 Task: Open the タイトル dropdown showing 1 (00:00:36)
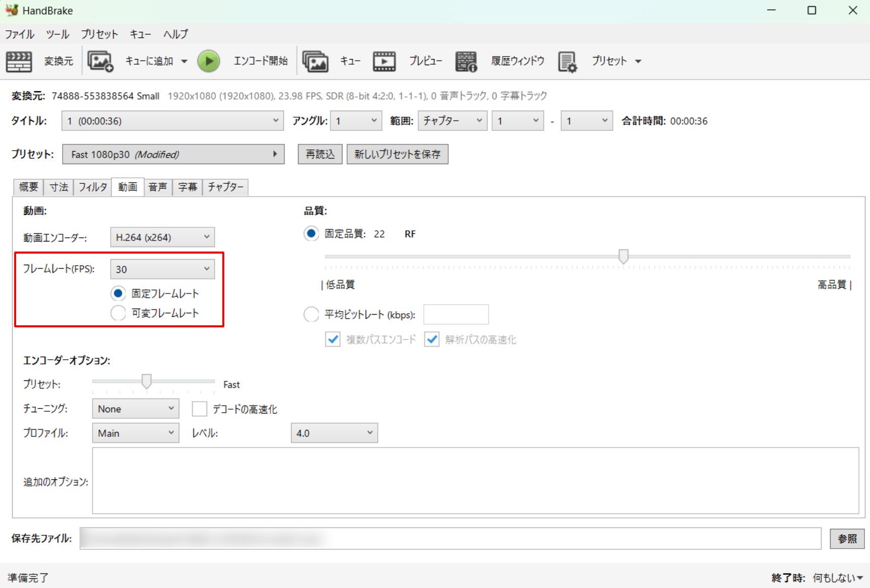(x=172, y=121)
